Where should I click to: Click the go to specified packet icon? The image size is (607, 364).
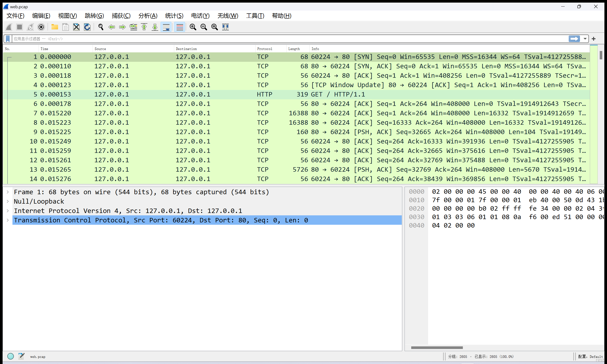tap(133, 27)
